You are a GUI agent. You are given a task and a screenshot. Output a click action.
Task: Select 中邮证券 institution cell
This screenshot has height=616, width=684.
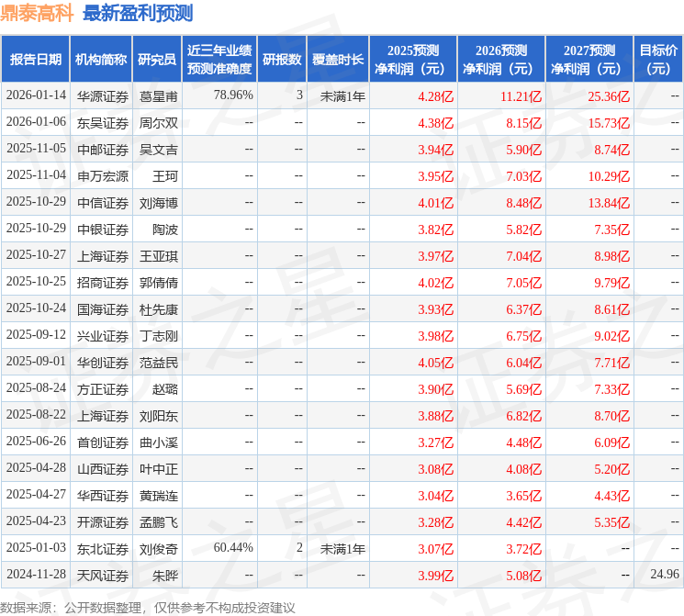tap(103, 150)
